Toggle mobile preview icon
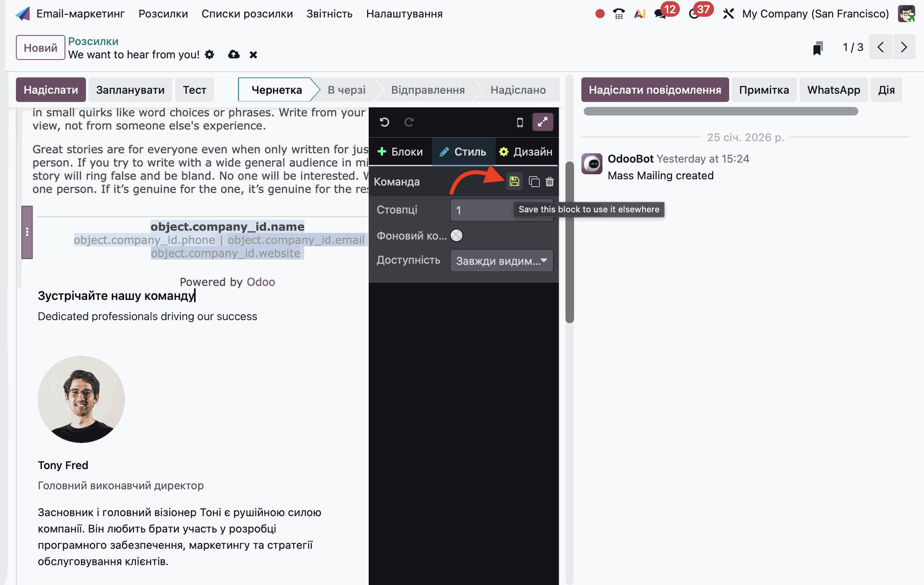The image size is (924, 585). click(x=520, y=122)
